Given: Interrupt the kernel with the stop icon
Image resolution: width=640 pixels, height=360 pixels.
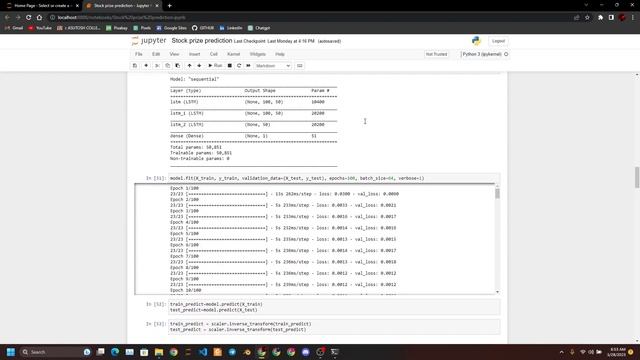Looking at the screenshot, I should click(x=230, y=66).
